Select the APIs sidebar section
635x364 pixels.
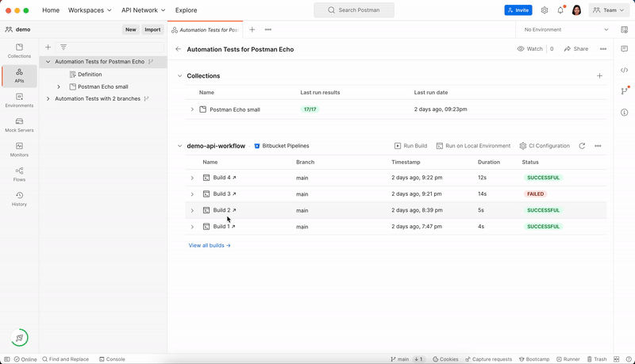19,75
